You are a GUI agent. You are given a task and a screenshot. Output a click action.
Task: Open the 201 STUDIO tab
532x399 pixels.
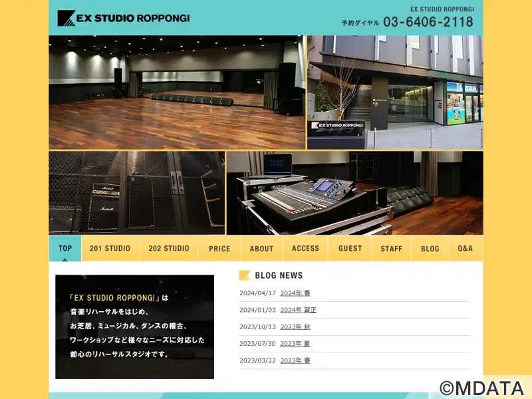tap(110, 248)
